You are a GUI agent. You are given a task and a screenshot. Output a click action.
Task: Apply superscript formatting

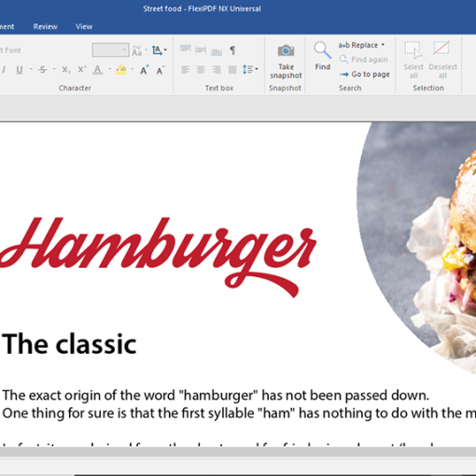pyautogui.click(x=82, y=69)
